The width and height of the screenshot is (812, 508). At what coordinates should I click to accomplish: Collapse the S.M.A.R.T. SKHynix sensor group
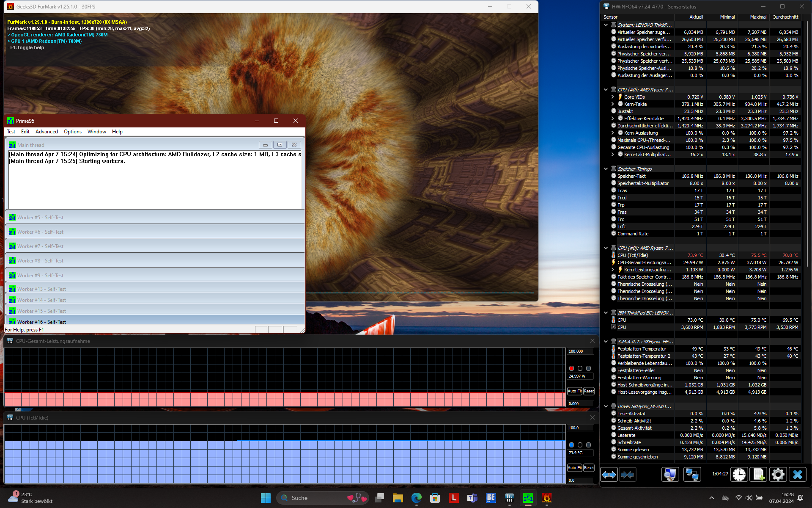[606, 342]
